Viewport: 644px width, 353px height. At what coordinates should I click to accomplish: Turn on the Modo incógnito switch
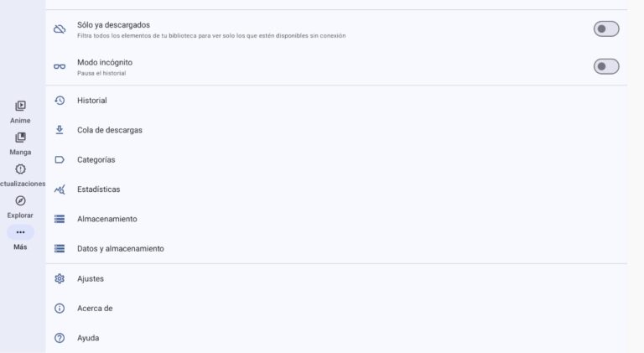[606, 66]
